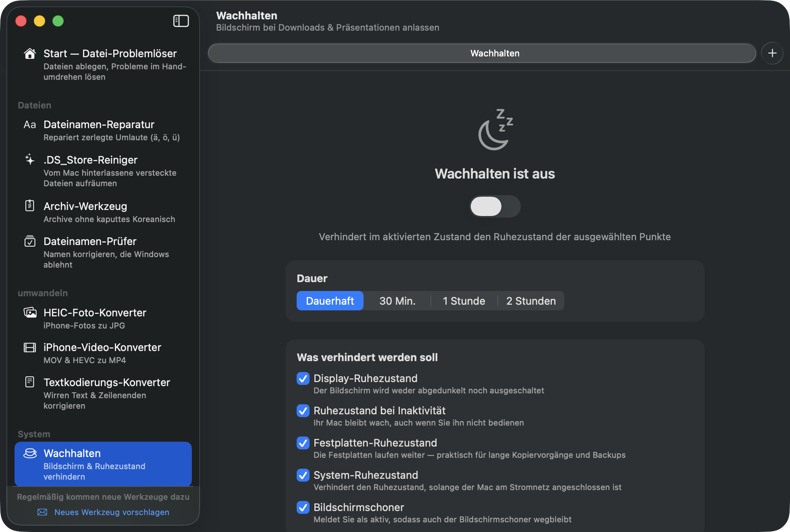Click the film strip icon for iPhone-Video-Konverter
This screenshot has height=532, width=790.
(30, 347)
